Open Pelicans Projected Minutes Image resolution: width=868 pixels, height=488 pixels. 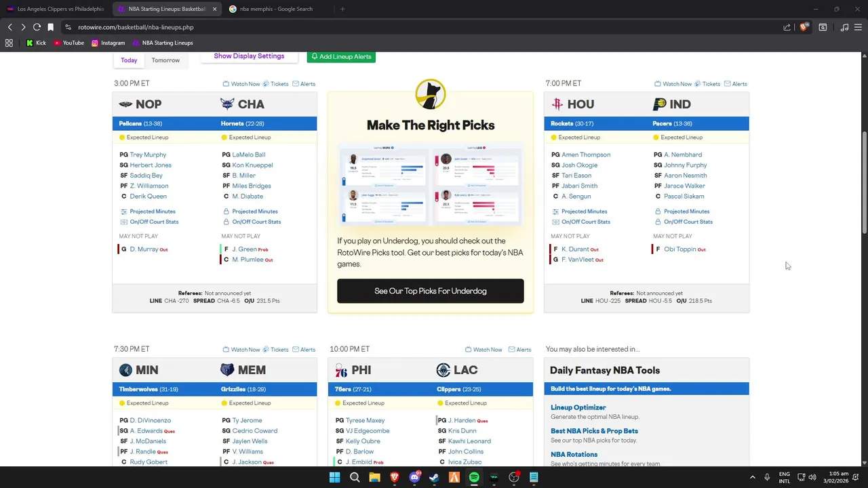pos(153,211)
